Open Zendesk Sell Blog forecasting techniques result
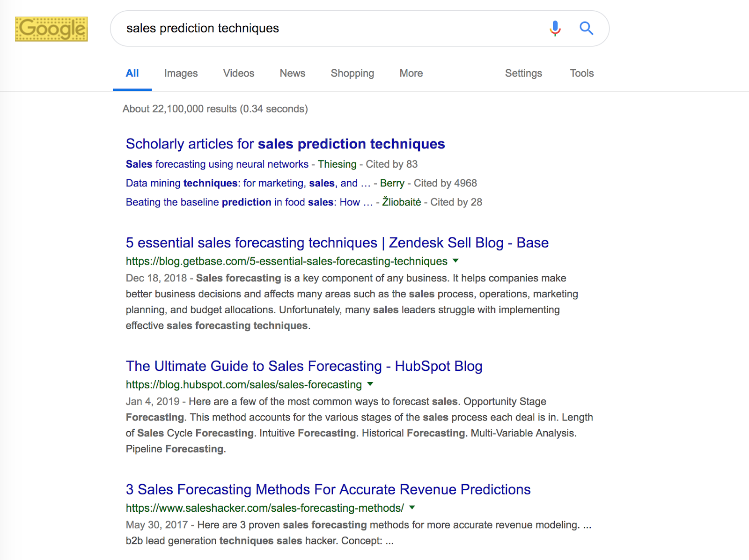The image size is (749, 560). click(337, 243)
